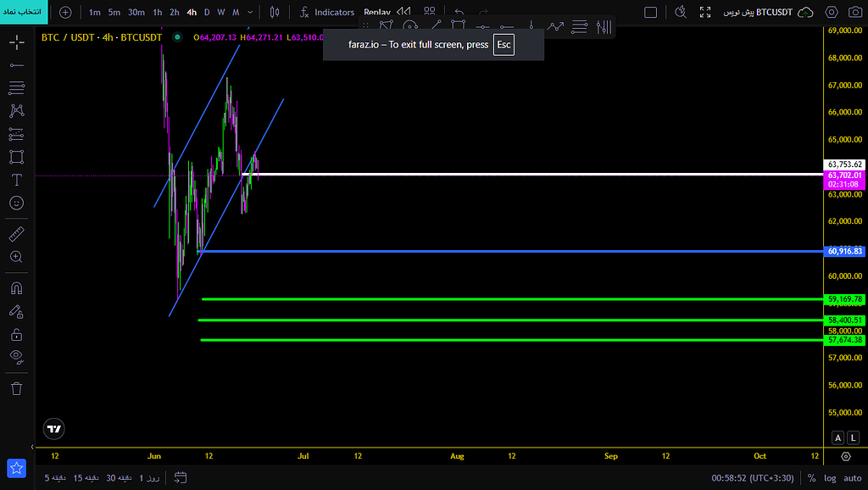Open the layout setup square icon
This screenshot has width=868, height=490.
point(650,12)
